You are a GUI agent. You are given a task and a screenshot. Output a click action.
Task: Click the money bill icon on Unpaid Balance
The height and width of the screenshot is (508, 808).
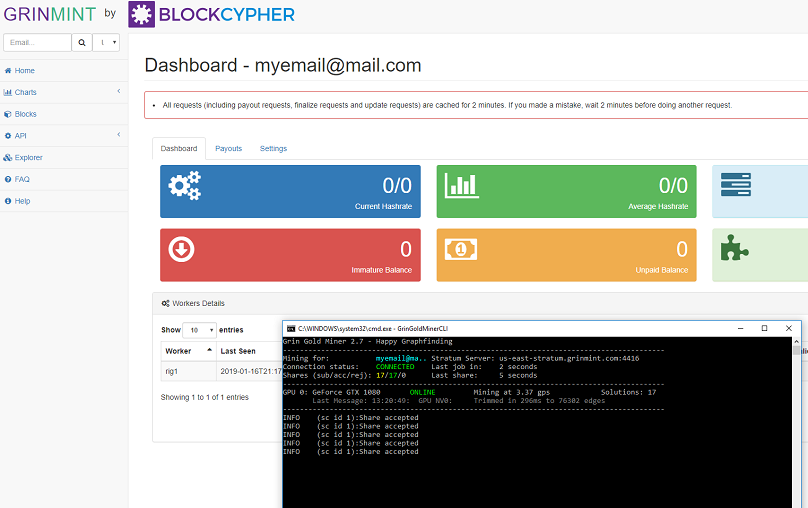coord(461,249)
